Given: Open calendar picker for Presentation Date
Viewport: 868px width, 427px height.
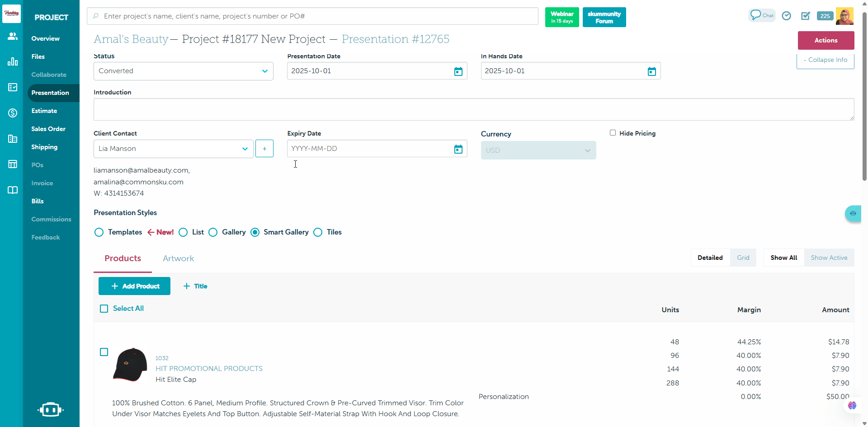Looking at the screenshot, I should click(458, 71).
